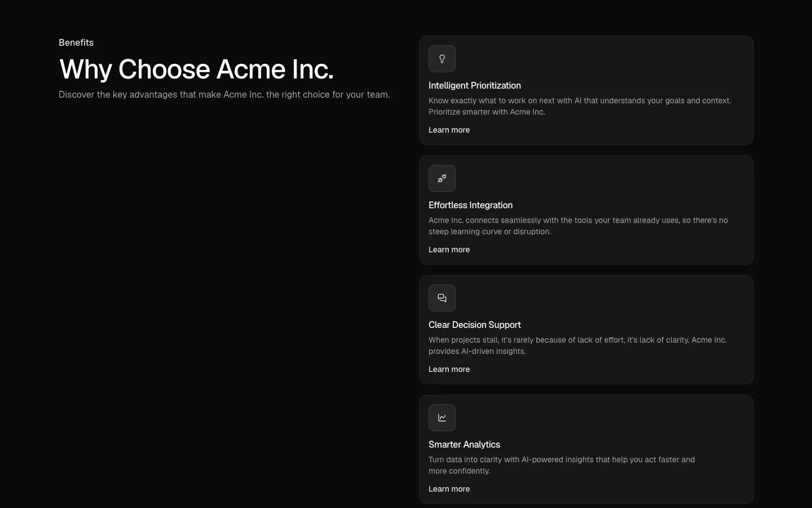
Task: Click the line chart icon for Smarter Analytics
Action: tap(442, 418)
